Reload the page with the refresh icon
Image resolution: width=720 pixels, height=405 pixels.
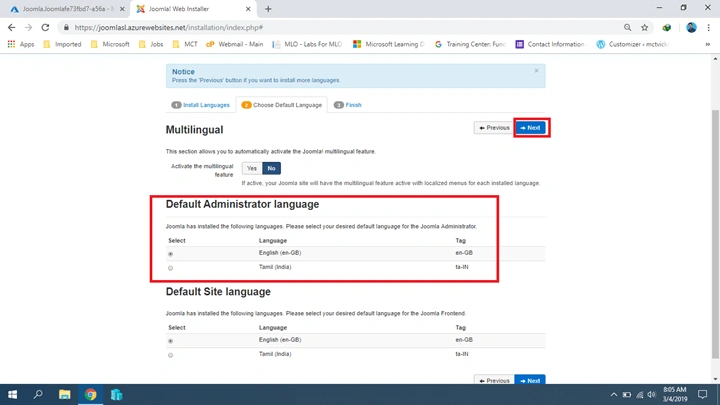click(x=45, y=28)
